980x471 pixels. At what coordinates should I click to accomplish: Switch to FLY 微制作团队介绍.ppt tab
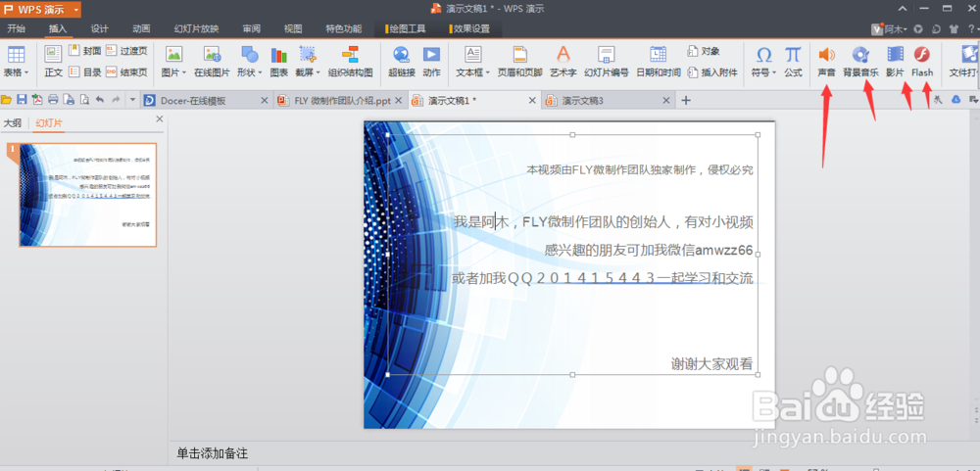tap(342, 100)
